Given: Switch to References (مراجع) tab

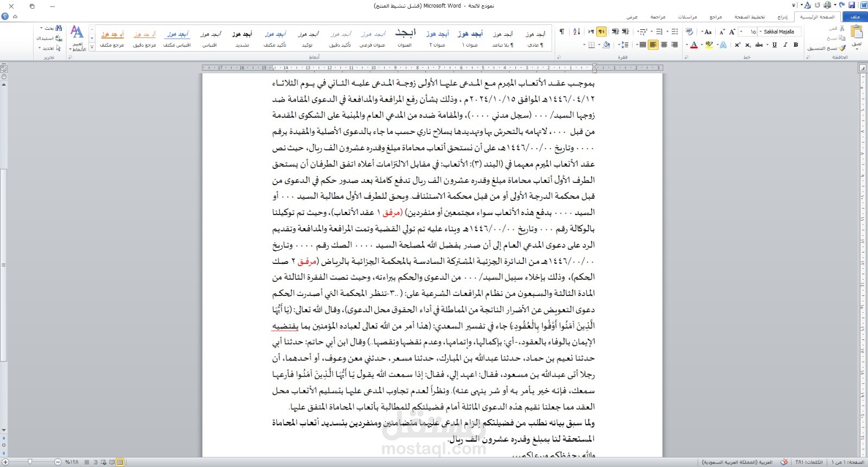Looking at the screenshot, I should tap(716, 17).
